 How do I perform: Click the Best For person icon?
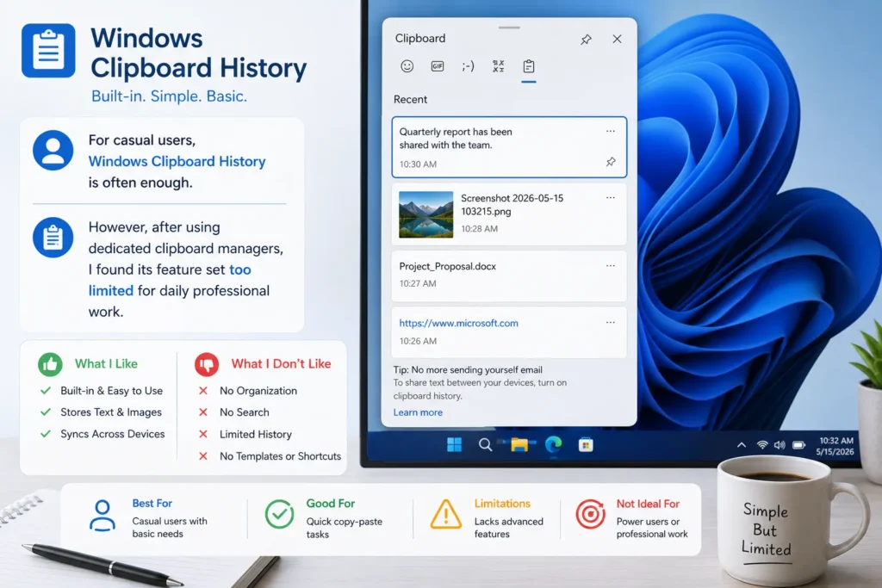click(102, 516)
